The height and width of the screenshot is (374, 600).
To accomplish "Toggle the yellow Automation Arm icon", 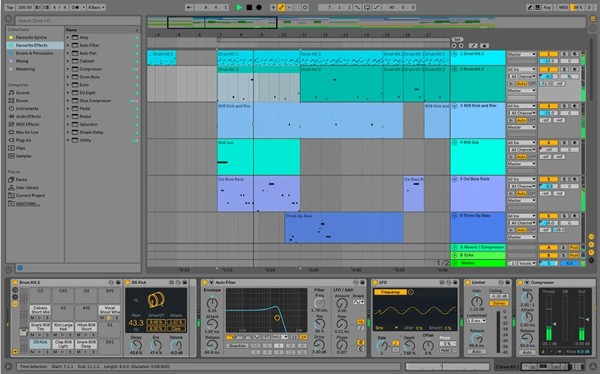I will [x=281, y=7].
